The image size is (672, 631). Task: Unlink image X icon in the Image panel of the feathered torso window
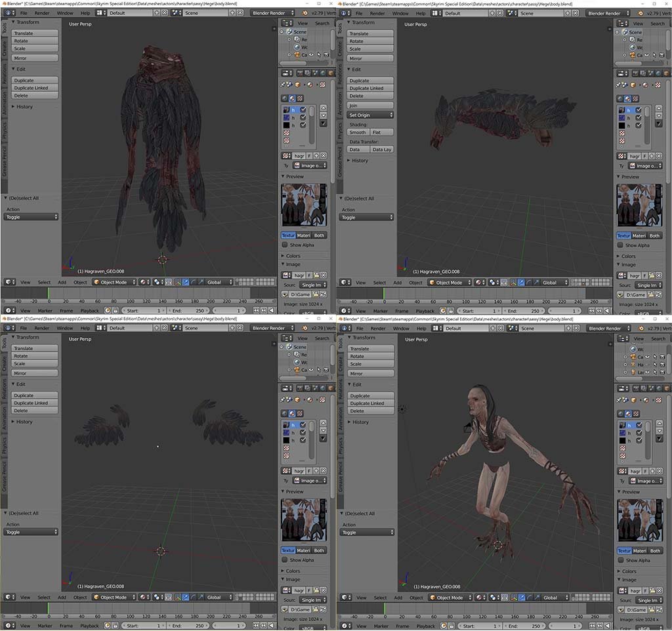point(323,275)
